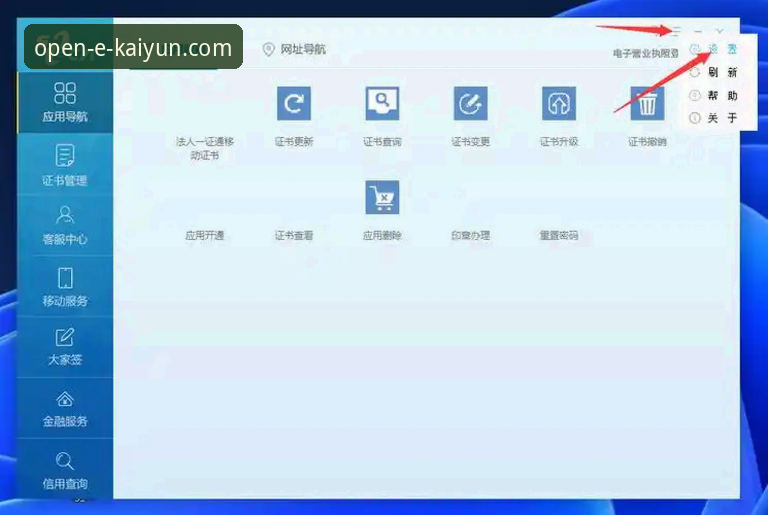Minimize the certificate manager window
This screenshot has width=768, height=515.
click(x=698, y=31)
